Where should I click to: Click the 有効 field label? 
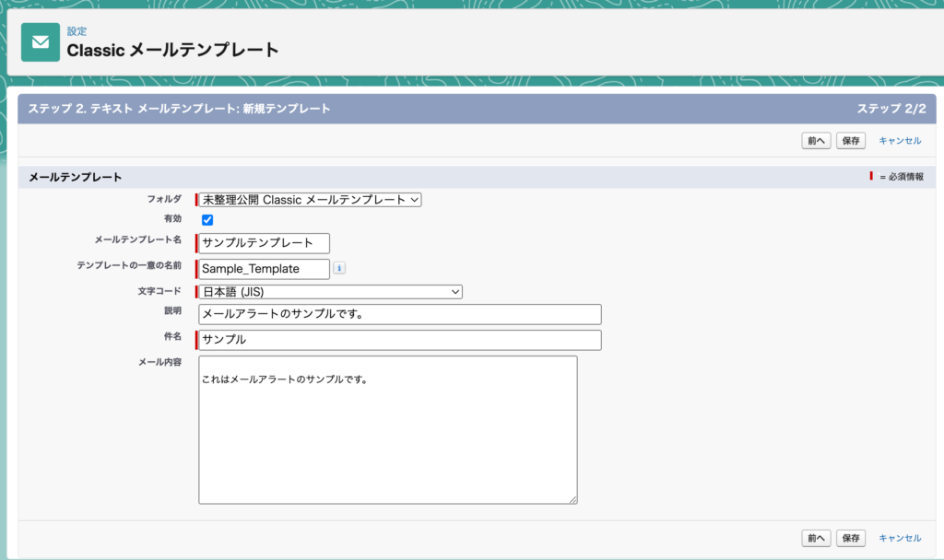click(x=171, y=219)
